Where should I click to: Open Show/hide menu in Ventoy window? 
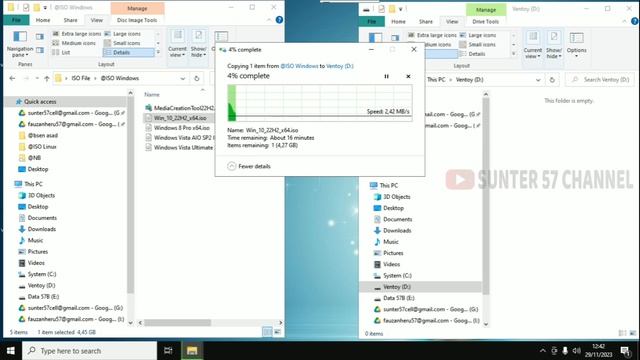coord(554,46)
